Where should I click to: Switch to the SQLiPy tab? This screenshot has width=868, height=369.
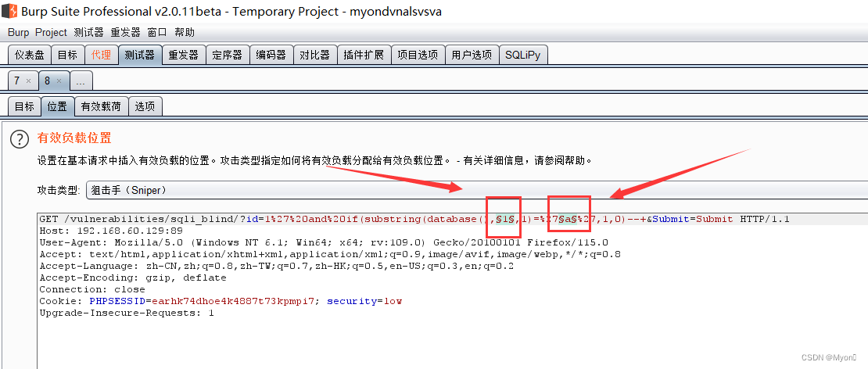click(x=523, y=55)
